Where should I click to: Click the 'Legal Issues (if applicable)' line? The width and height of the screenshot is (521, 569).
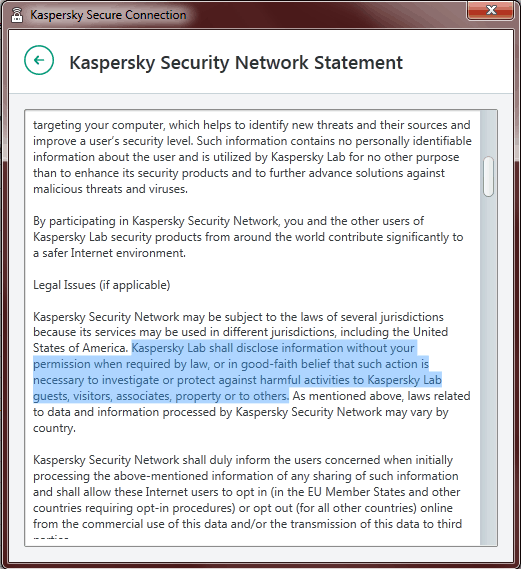point(102,285)
